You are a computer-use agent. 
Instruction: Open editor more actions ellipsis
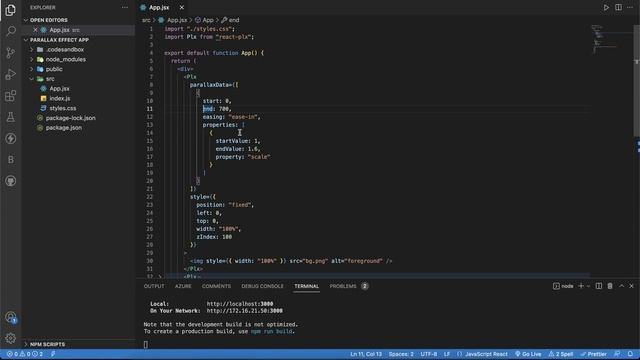point(630,7)
